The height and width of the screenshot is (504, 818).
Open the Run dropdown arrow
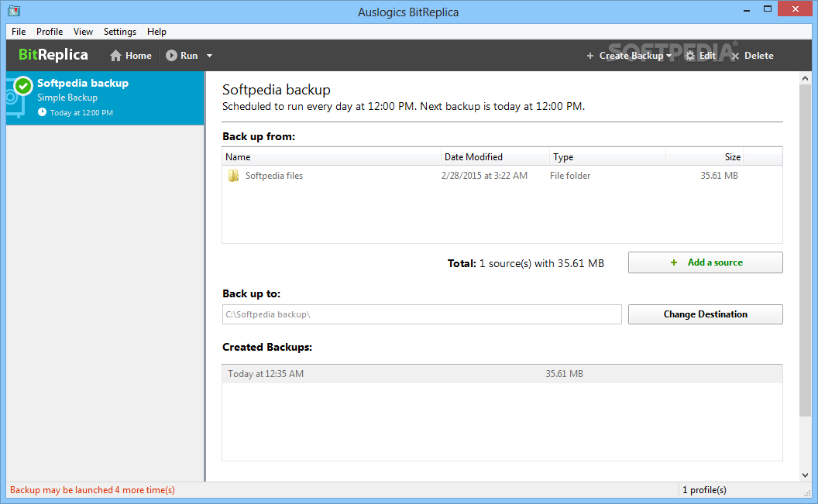click(x=209, y=56)
